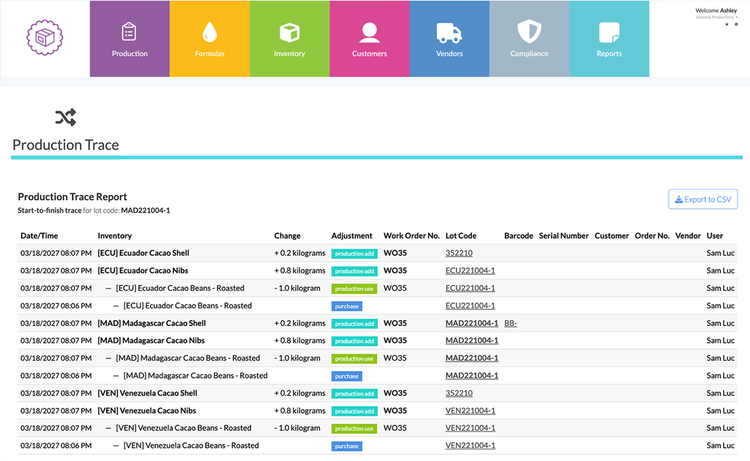This screenshot has width=750, height=461.
Task: Open the Inventory box icon
Action: tap(289, 33)
